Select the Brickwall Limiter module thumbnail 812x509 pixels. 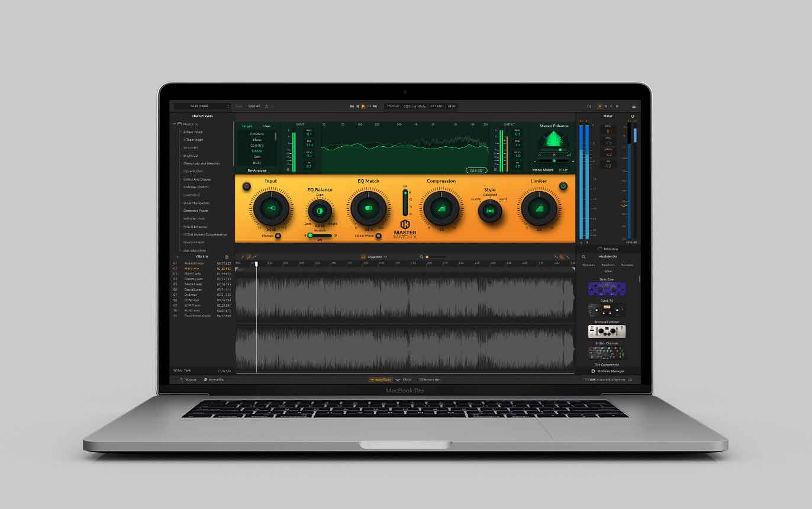607,331
